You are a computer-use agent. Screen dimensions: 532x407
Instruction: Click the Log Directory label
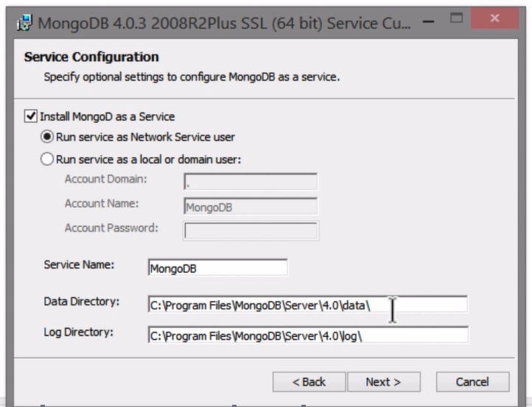coord(78,332)
